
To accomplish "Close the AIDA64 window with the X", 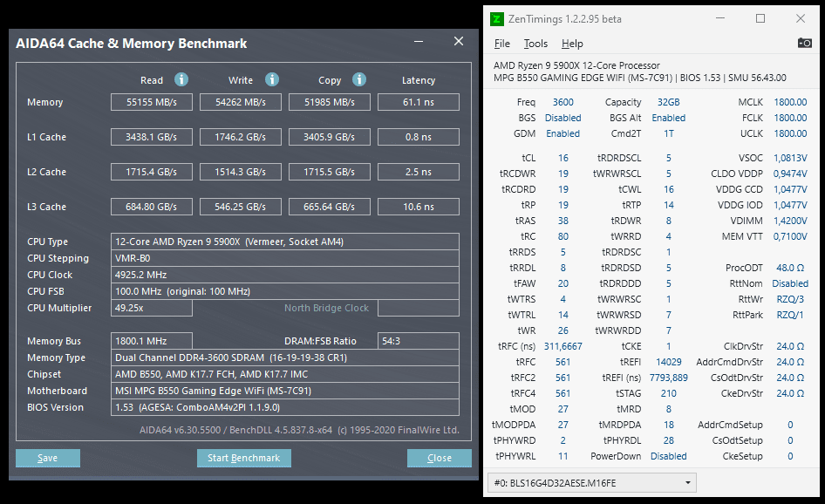I will 459,41.
